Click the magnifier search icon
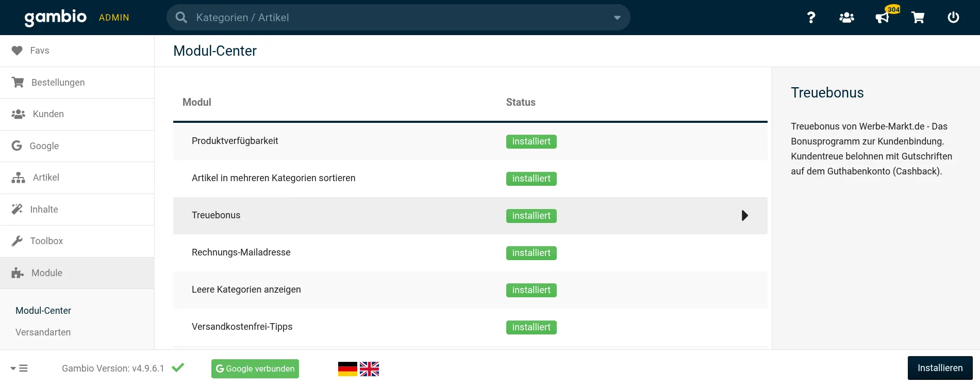The width and height of the screenshot is (980, 384). click(x=181, y=18)
